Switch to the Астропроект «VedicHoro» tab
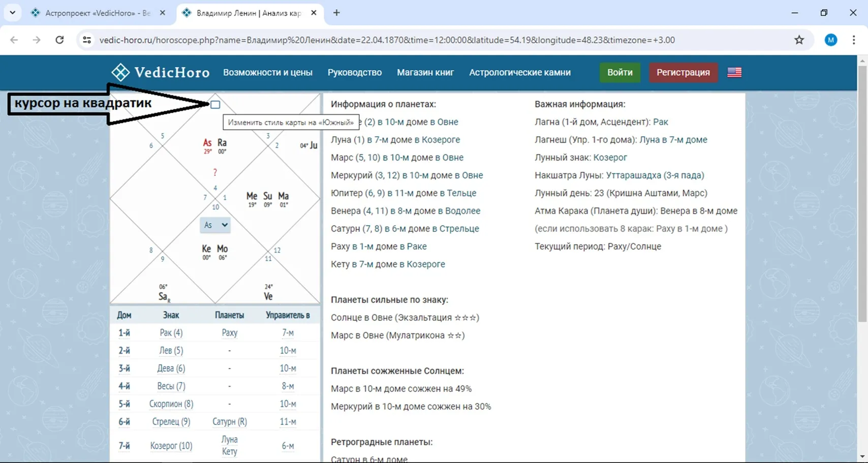 [97, 13]
